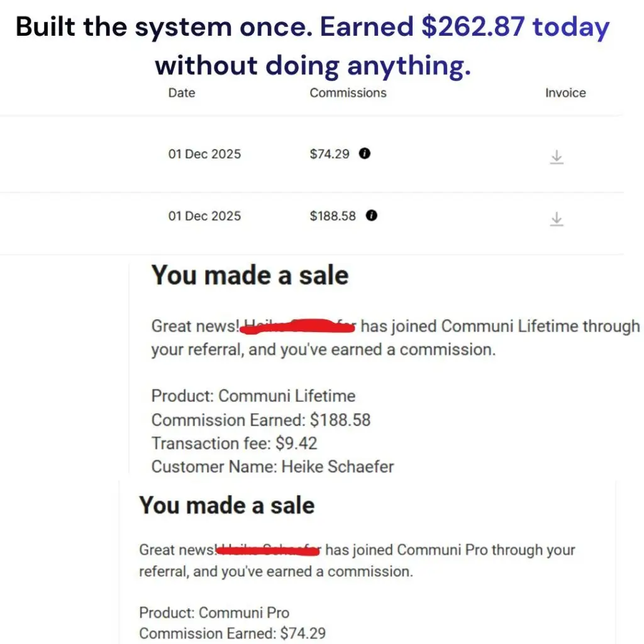The width and height of the screenshot is (644, 644).
Task: Click the "Product: Communi Lifetime" line
Action: tap(253, 396)
